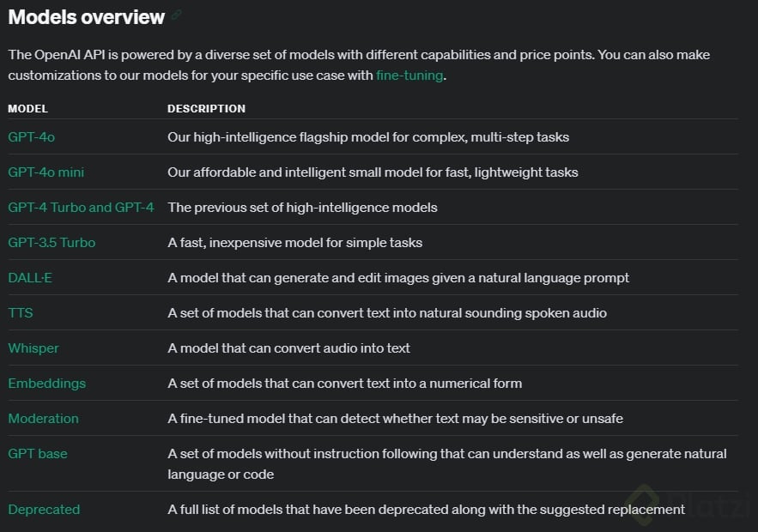The image size is (758, 532).
Task: Open the Embeddings models link
Action: click(47, 384)
